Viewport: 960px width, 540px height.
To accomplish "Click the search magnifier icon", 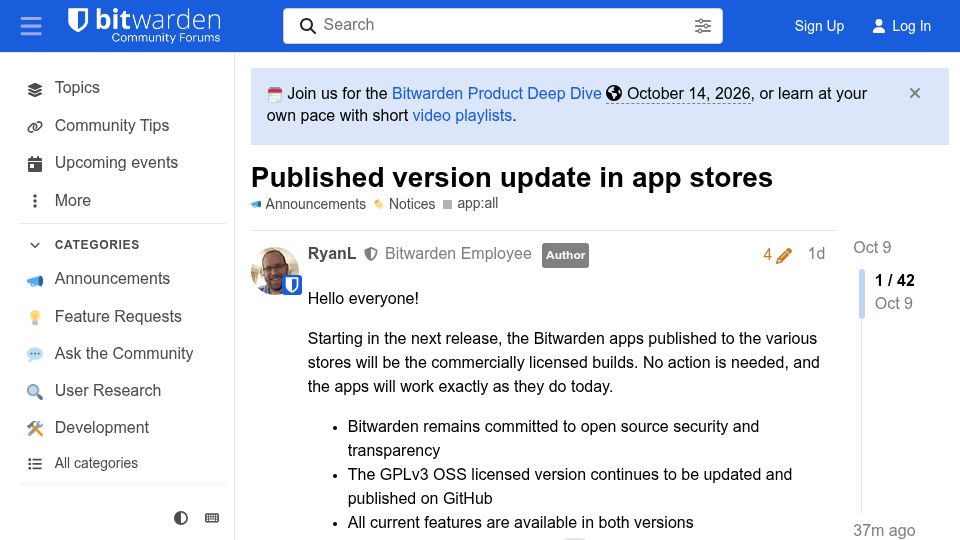I will click(x=307, y=26).
